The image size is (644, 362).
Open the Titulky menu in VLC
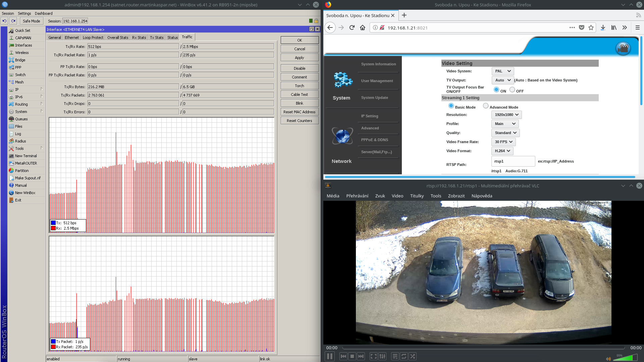(x=417, y=196)
